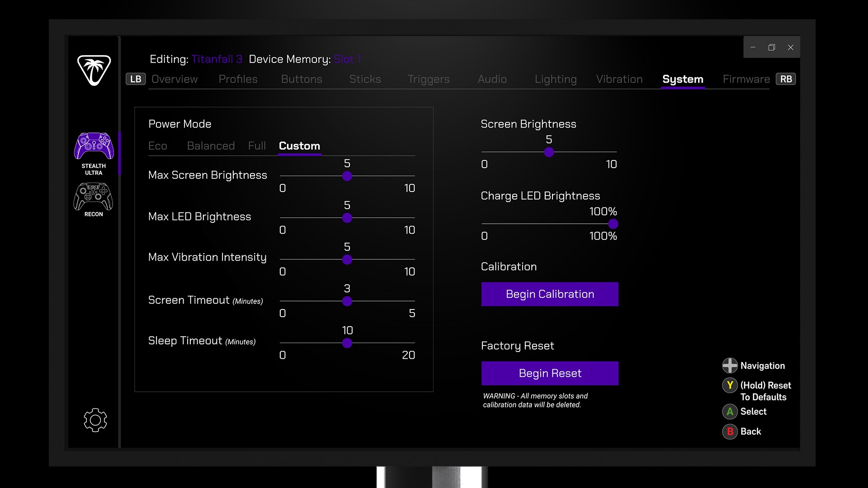
Task: Click the Y reset-to-defaults legend icon
Action: [x=730, y=386]
